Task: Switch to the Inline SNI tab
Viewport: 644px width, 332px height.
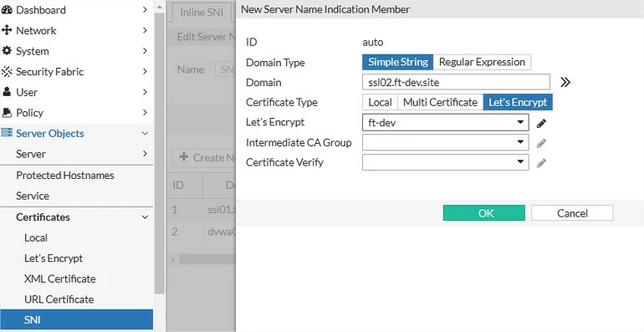Action: [202, 13]
